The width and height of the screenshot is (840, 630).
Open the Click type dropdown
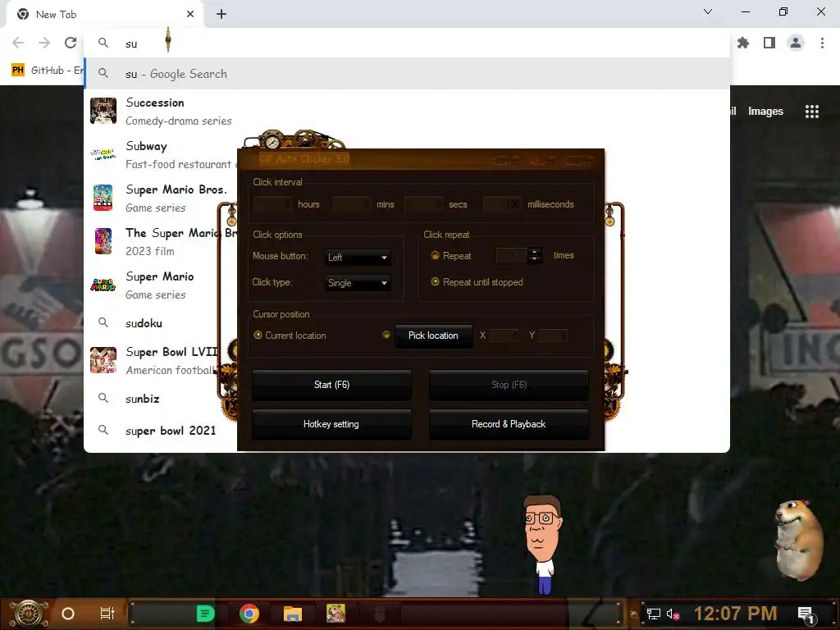click(x=358, y=283)
